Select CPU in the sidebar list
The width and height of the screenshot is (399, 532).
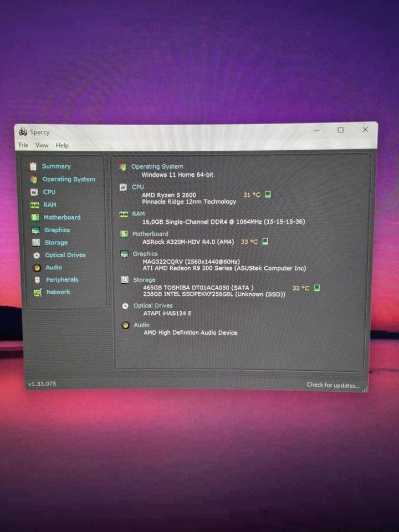(x=49, y=192)
